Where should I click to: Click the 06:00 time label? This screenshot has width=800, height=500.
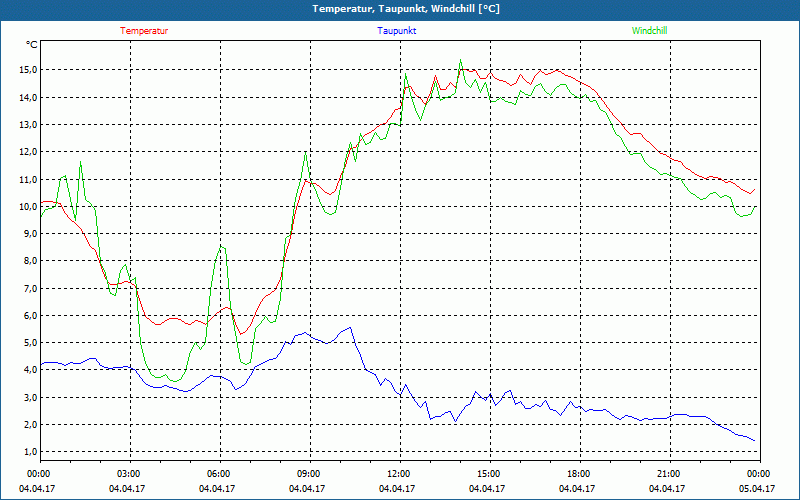[x=217, y=474]
